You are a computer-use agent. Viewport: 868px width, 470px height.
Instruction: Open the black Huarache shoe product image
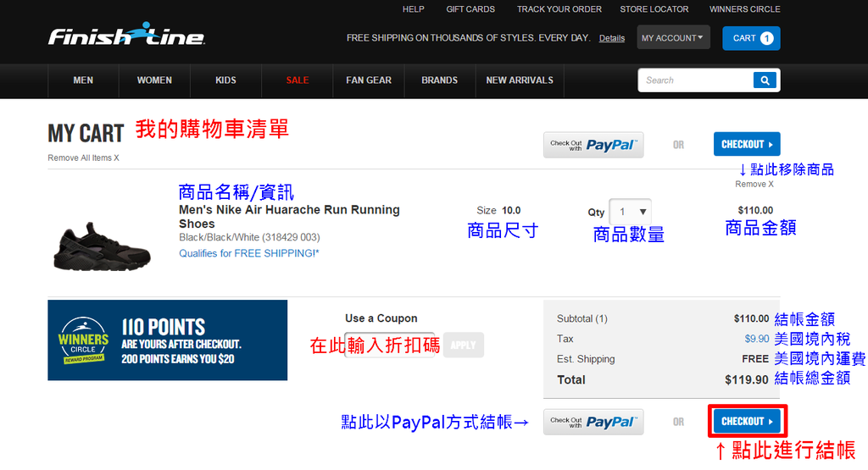(102, 246)
